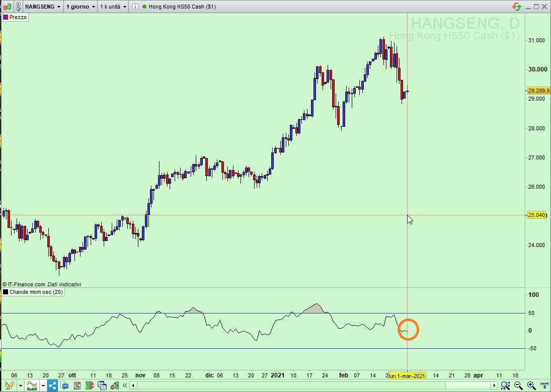Click the © IT-Finance.com text
The image size is (551, 392).
tap(24, 284)
